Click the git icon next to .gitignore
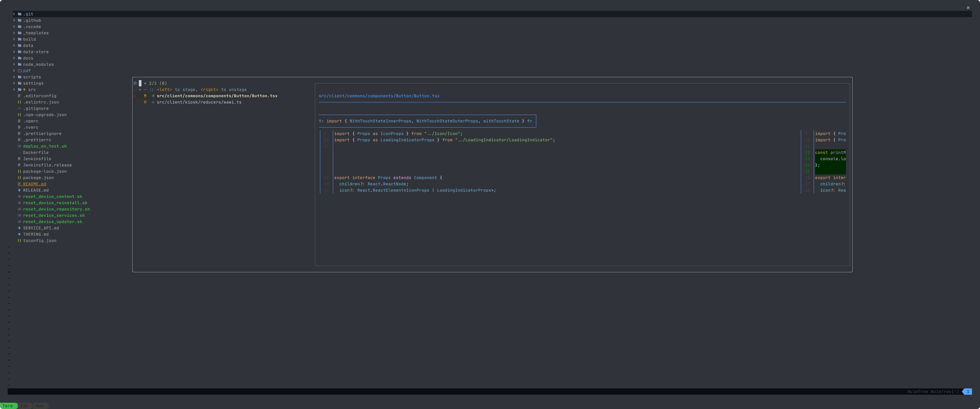Image resolution: width=980 pixels, height=409 pixels. [19, 108]
